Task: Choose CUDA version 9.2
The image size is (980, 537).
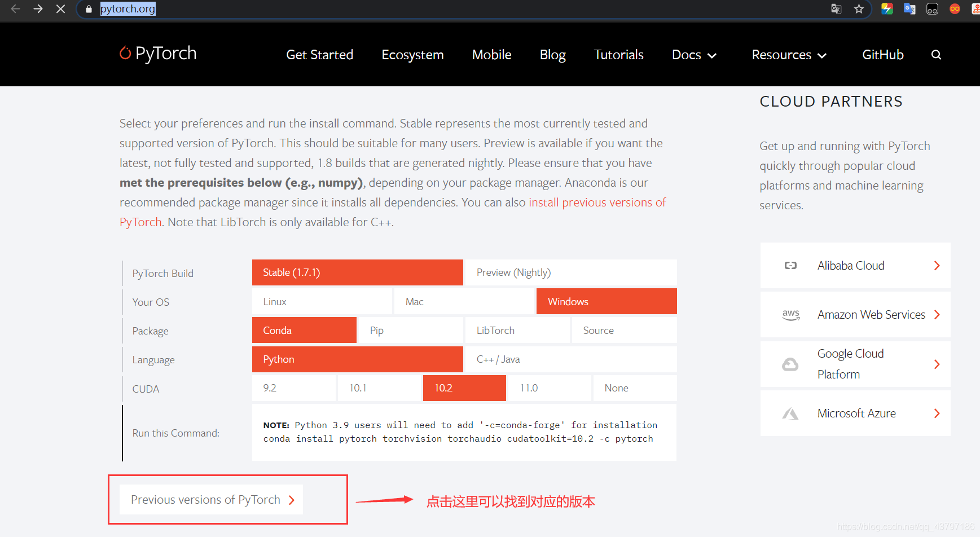Action: click(x=294, y=388)
